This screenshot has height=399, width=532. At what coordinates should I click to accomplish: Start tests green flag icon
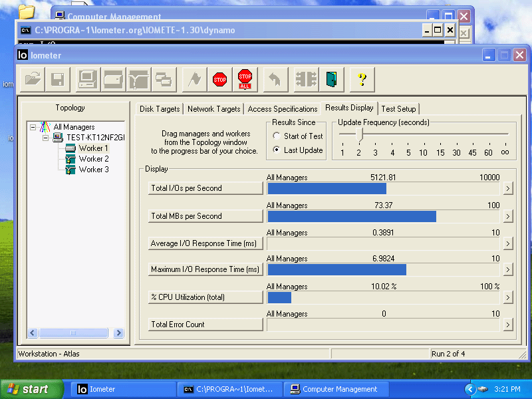(x=194, y=79)
